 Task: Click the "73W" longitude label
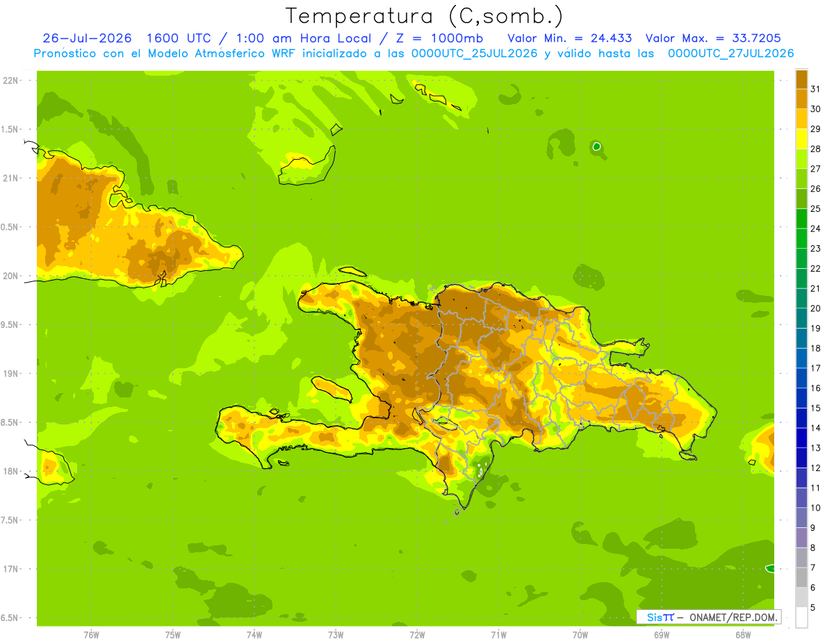pos(336,635)
